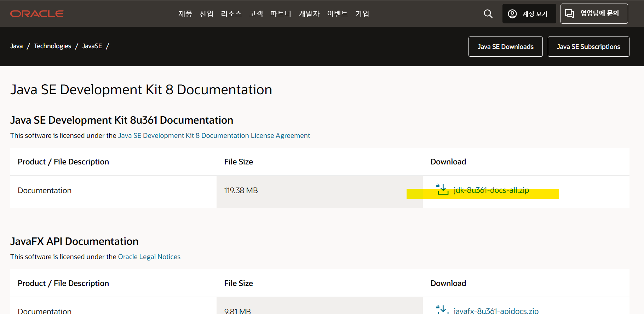Screen dimensions: 644x314
Task: Click download icon for javafx-8u361-apidocs.zip
Action: tap(442, 309)
